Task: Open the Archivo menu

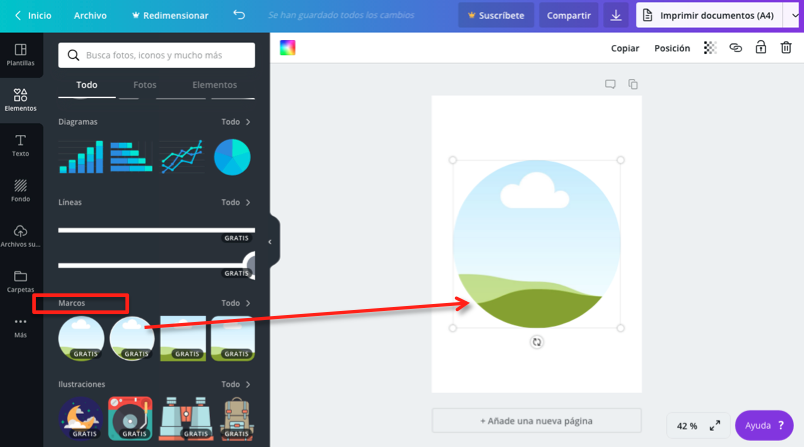Action: [x=90, y=15]
